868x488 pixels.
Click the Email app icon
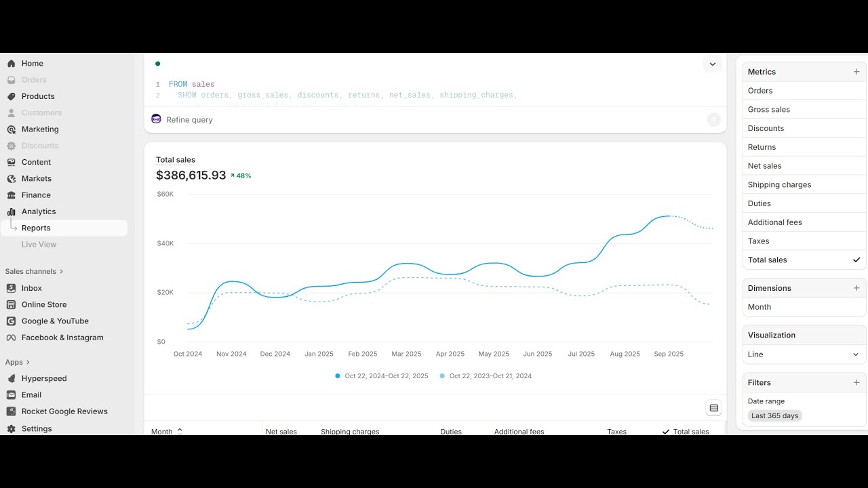[11, 394]
